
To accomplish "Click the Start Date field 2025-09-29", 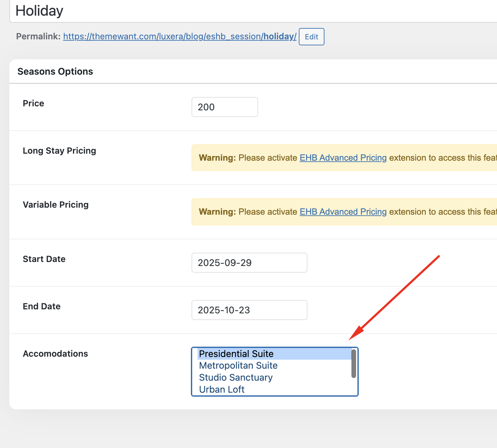I will [x=249, y=263].
